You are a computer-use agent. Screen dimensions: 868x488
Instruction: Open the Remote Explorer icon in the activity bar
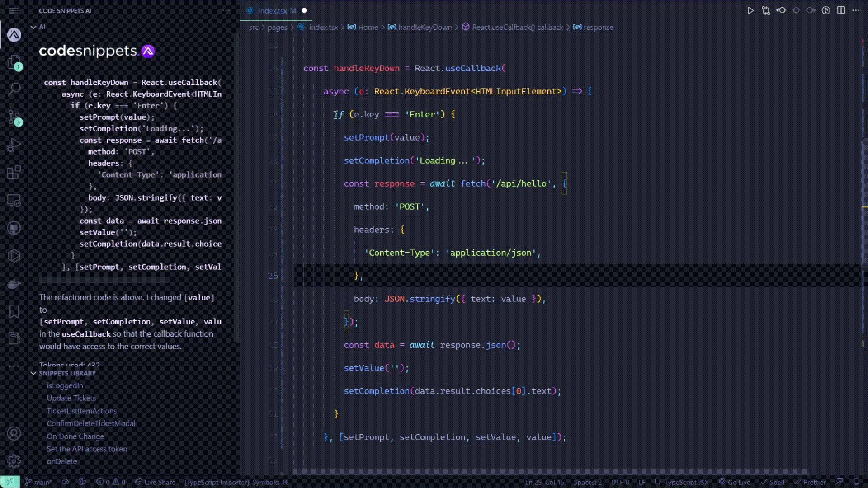click(14, 200)
